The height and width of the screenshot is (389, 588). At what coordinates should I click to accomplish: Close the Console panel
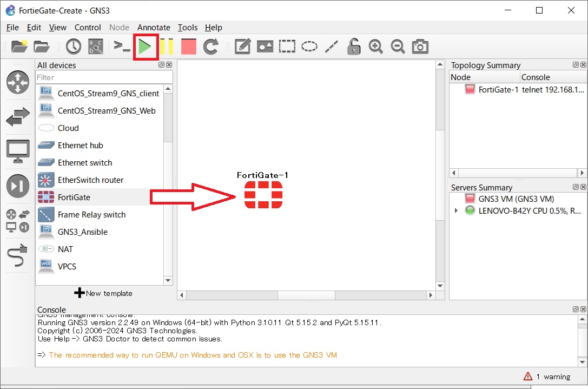(x=583, y=309)
